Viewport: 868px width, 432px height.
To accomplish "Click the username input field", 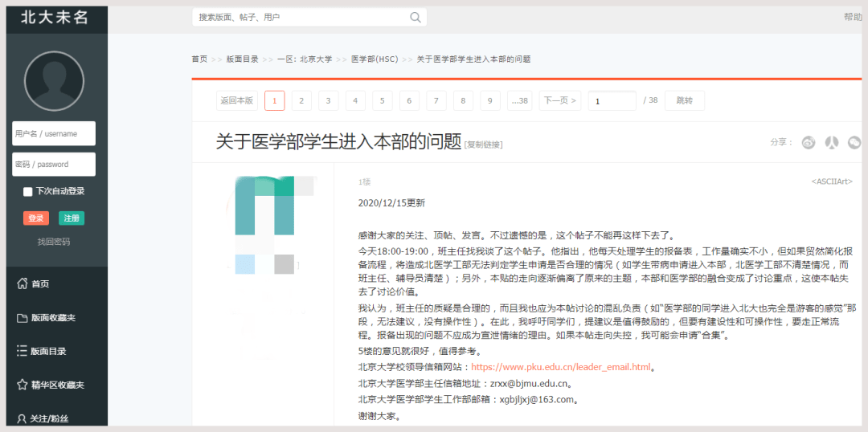I will pyautogui.click(x=54, y=133).
